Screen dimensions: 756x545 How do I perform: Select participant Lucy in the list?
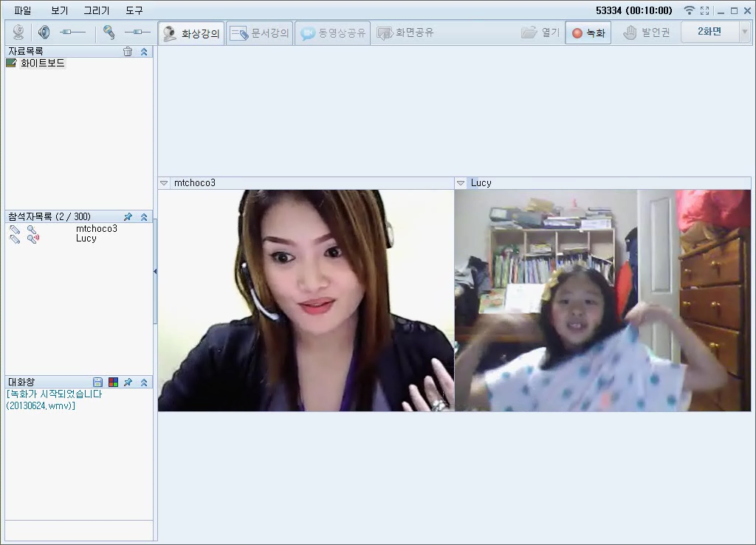(x=86, y=239)
